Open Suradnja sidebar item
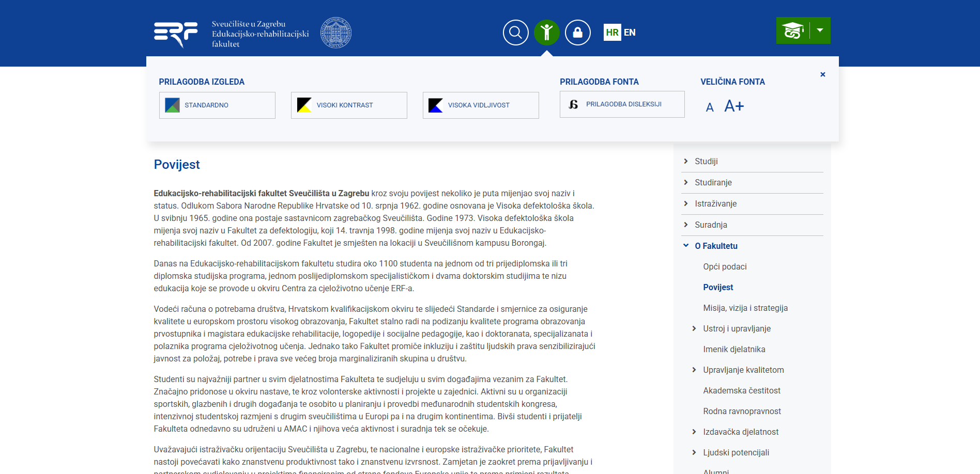Viewport: 980px width, 474px height. coord(711,225)
